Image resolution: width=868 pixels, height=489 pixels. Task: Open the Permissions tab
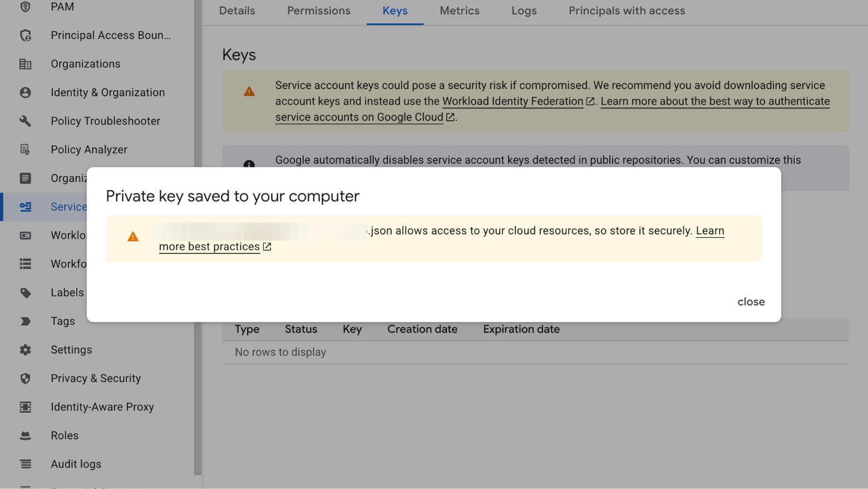[x=318, y=11]
